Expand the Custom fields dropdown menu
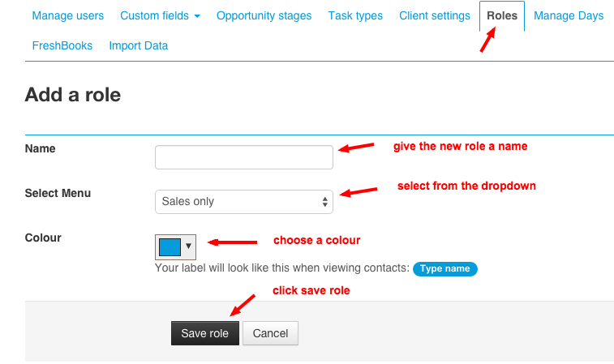 (x=160, y=16)
